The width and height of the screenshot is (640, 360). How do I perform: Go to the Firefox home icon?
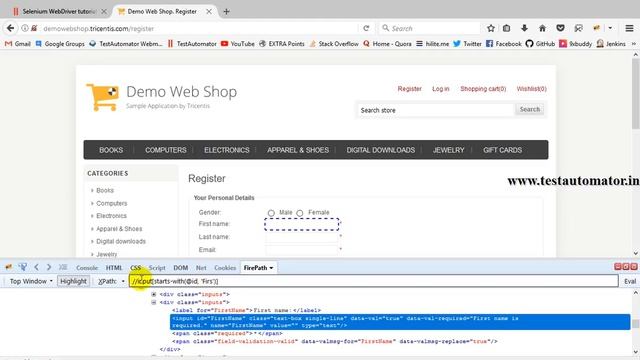pyautogui.click(x=542, y=28)
